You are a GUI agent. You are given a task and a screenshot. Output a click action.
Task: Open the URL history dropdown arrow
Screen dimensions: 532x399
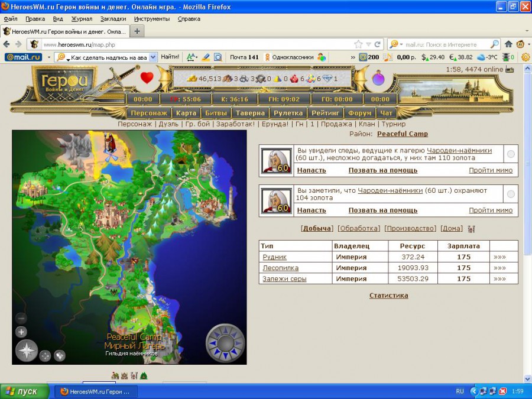[x=368, y=44]
